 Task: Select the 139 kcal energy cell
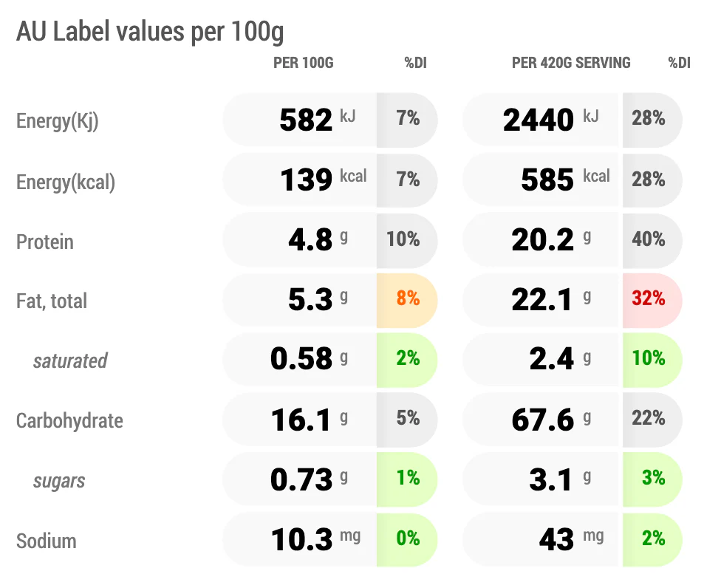324,180
